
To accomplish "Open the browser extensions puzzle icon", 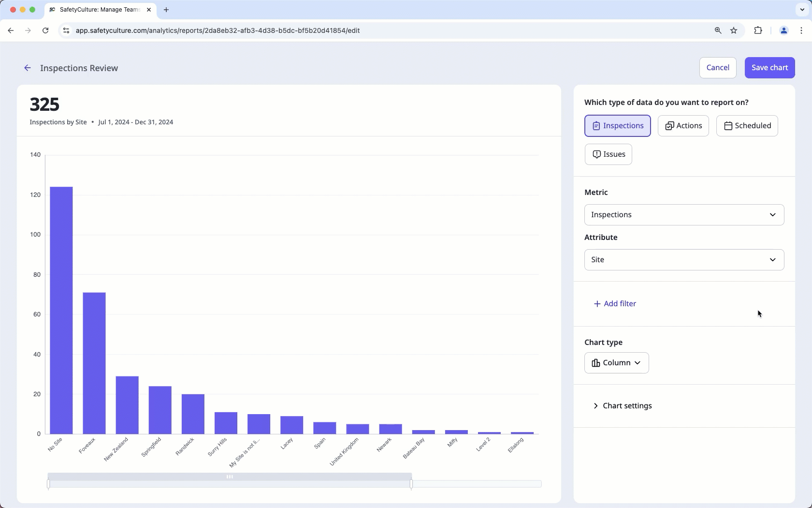I will tap(758, 30).
